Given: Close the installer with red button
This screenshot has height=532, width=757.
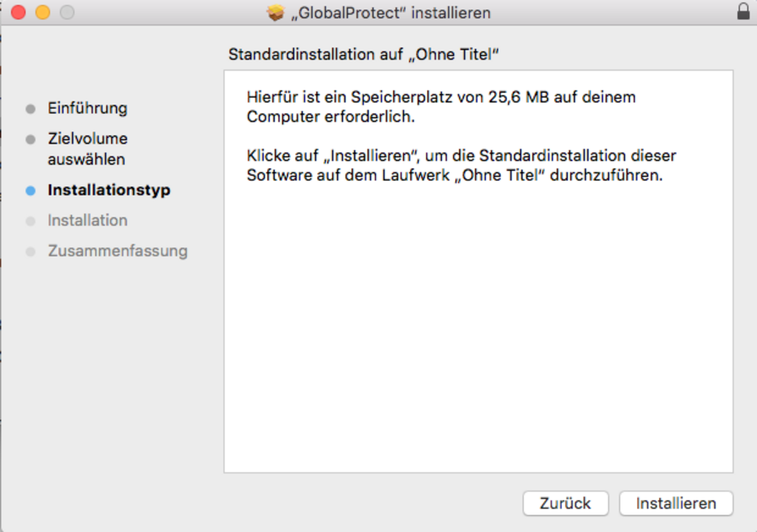Looking at the screenshot, I should (18, 12).
